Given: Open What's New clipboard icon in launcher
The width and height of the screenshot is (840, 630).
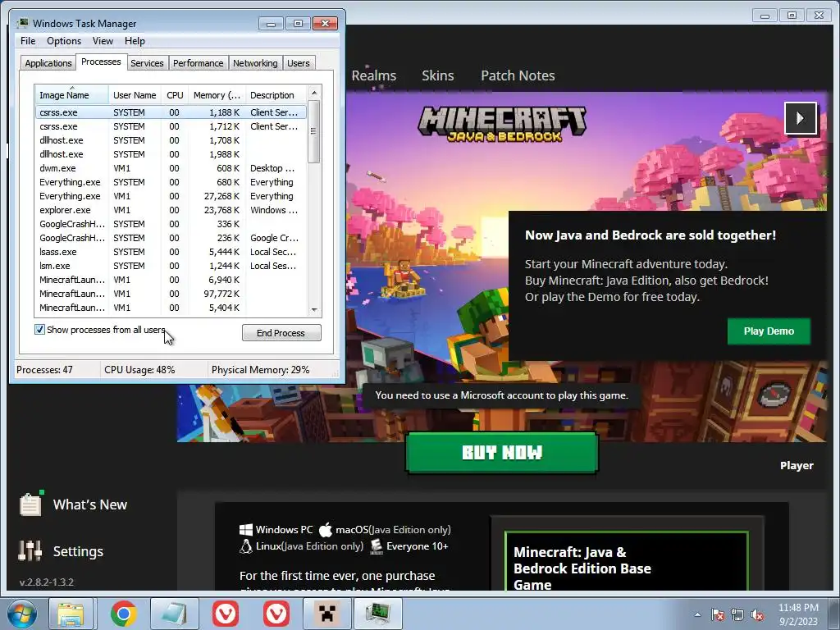Looking at the screenshot, I should 30,504.
